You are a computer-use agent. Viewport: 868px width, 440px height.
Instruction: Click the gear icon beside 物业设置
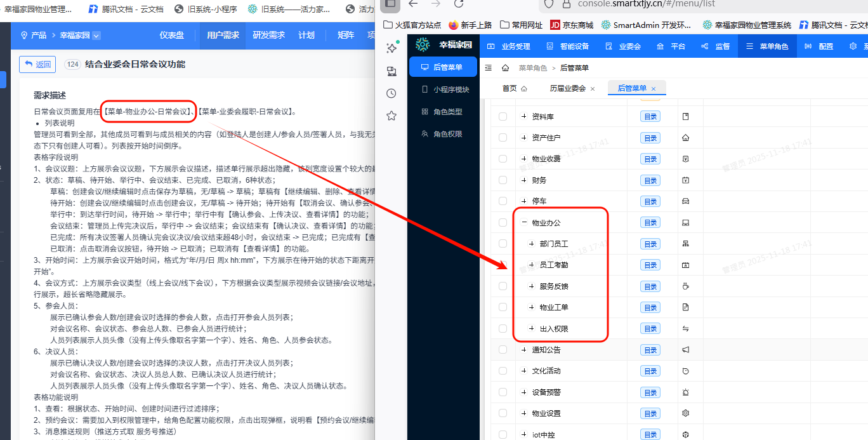[685, 413]
